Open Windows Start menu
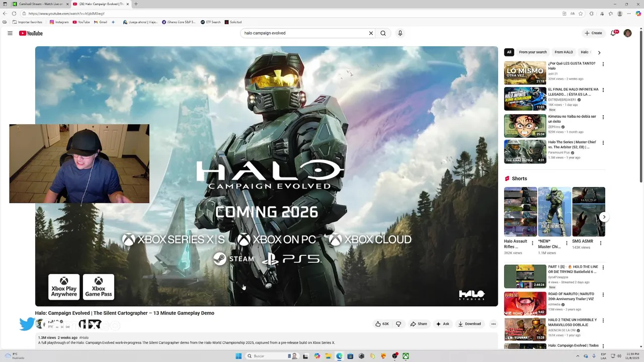 (x=238, y=356)
